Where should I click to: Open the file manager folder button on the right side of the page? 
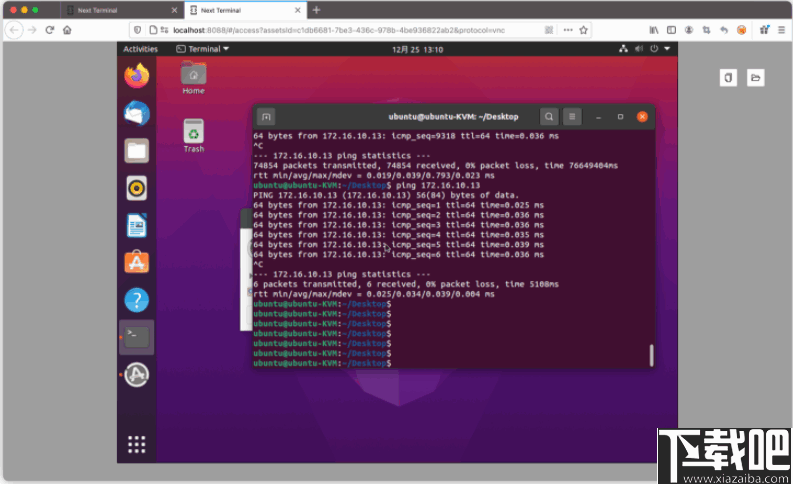pyautogui.click(x=756, y=78)
